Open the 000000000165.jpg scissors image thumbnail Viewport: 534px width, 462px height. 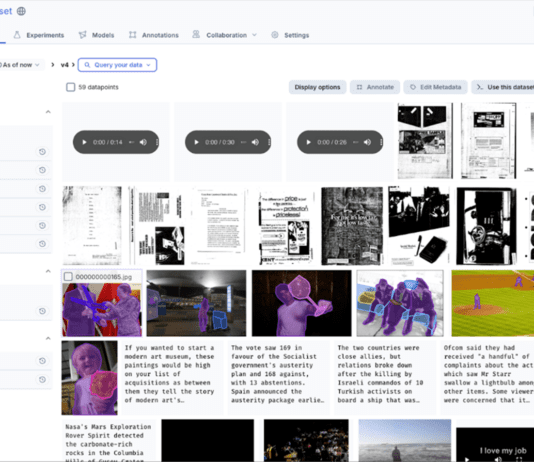click(102, 308)
